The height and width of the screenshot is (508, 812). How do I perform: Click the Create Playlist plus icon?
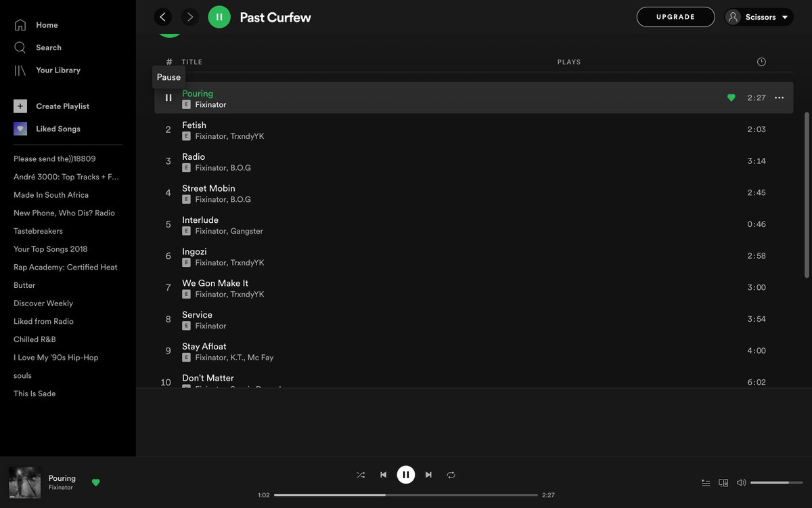pyautogui.click(x=20, y=106)
